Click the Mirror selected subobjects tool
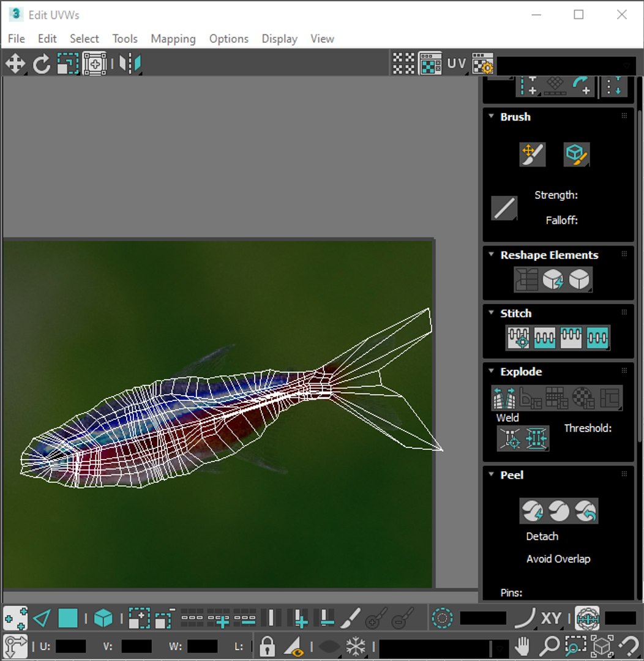The width and height of the screenshot is (644, 661). [x=130, y=64]
